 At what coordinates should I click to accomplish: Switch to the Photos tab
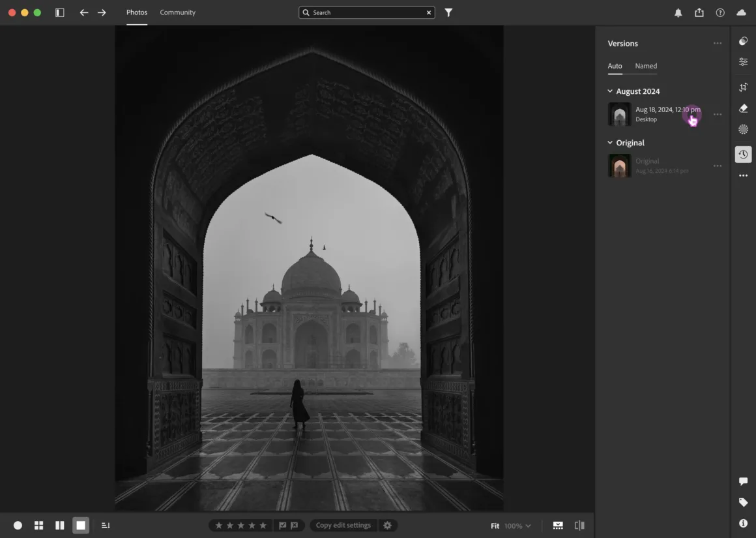(137, 12)
